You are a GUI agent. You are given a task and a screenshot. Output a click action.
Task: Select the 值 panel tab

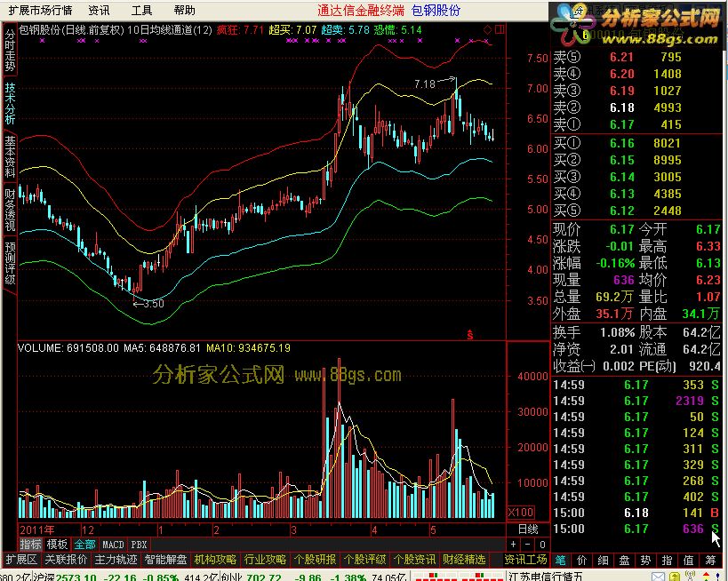[689, 560]
